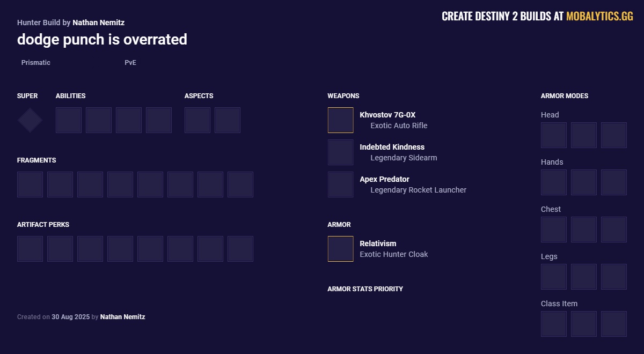
Task: Click author name Nathan Nemitz under Hunter Build
Action: tap(98, 23)
